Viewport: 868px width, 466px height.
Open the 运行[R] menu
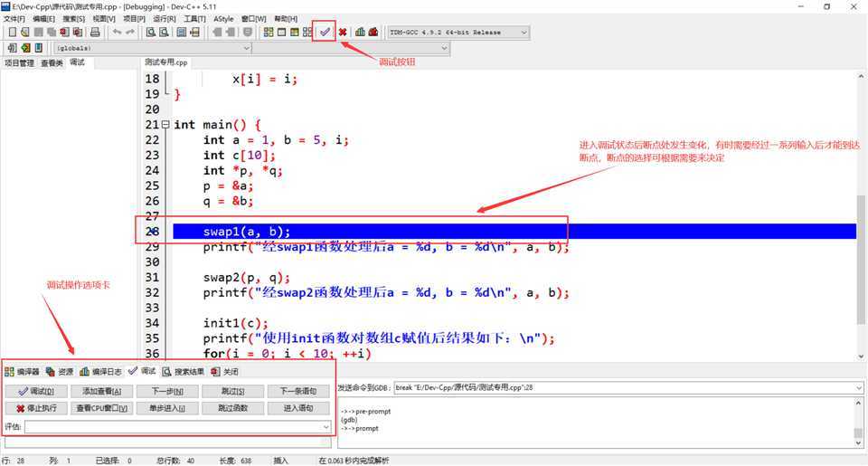165,18
